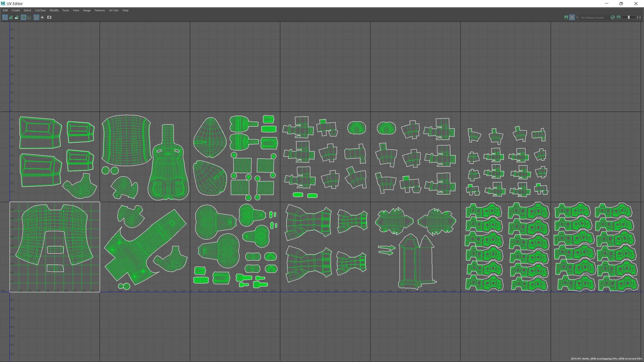Click the internal borders display icon

pos(29,17)
